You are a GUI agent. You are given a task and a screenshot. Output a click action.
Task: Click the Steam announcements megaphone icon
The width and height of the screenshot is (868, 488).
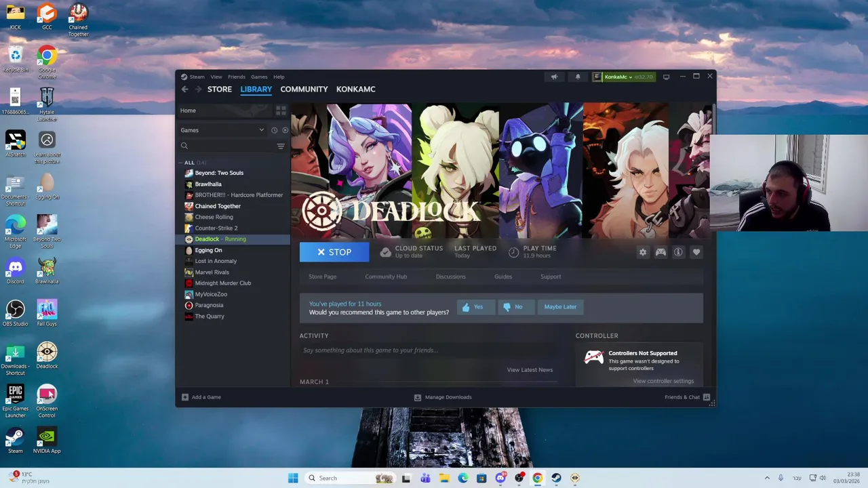[x=554, y=77]
